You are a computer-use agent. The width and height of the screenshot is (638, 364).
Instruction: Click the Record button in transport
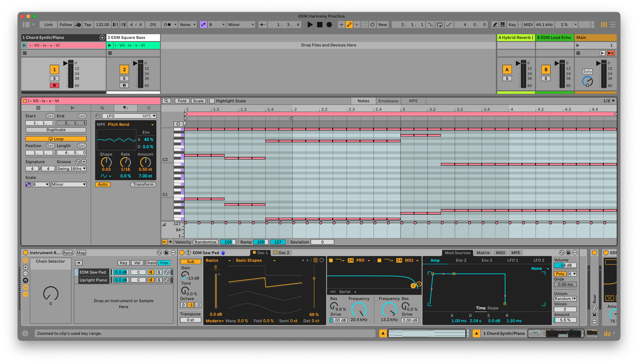click(x=329, y=24)
